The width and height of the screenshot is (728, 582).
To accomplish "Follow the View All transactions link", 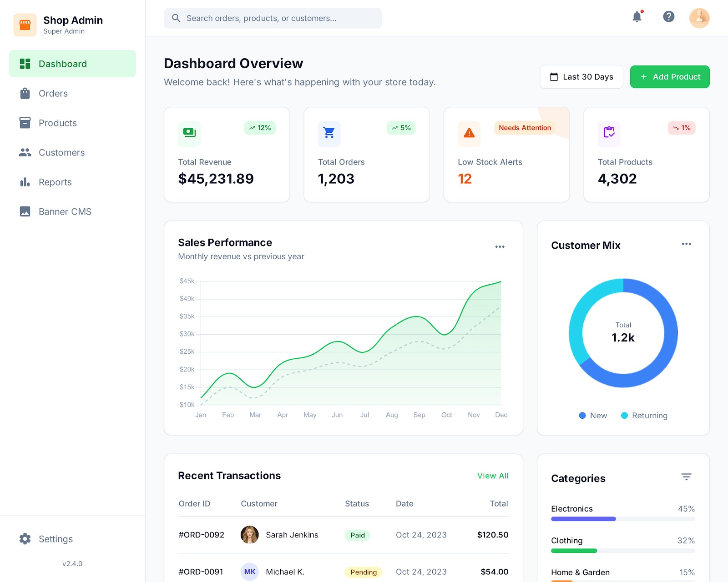I will point(493,476).
